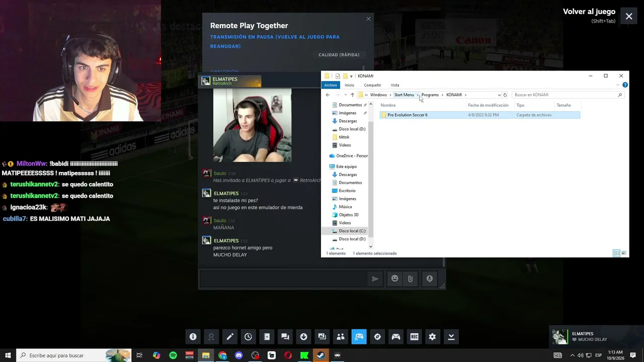Image resolution: width=644 pixels, height=362 pixels.
Task: Click Programs in the address breadcrumb
Action: [430, 95]
